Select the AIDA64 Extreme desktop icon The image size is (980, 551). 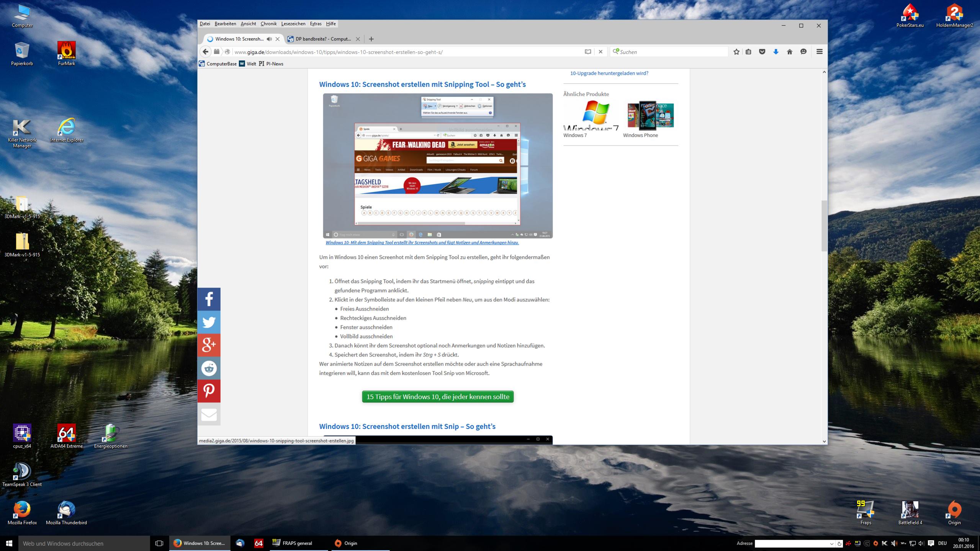(x=67, y=436)
